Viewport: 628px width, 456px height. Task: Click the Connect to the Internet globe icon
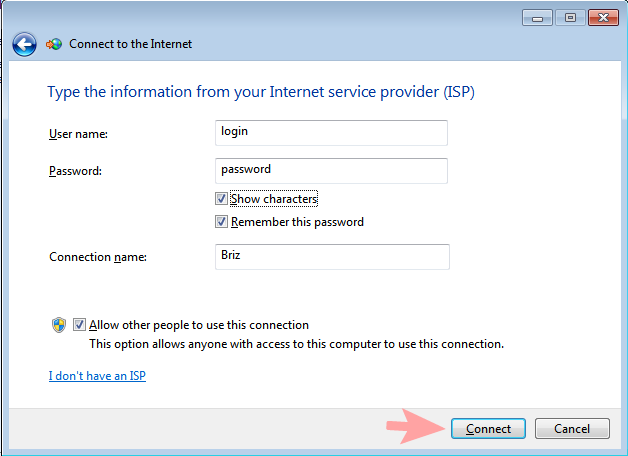(x=54, y=44)
